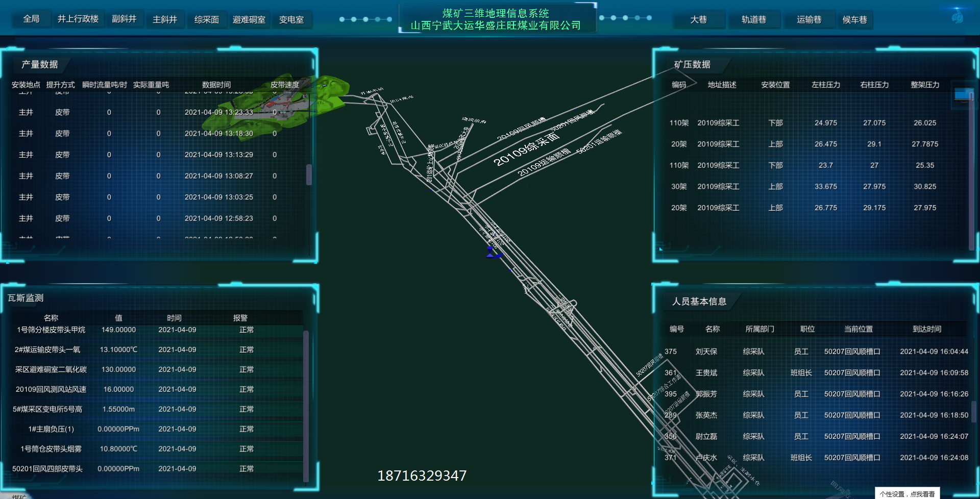This screenshot has height=499, width=980.
Task: Navigate to 变电室
Action: point(291,19)
